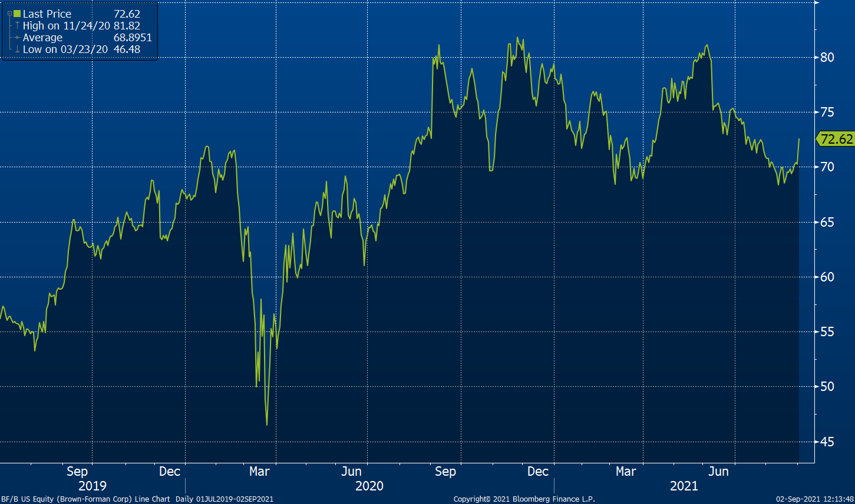The image size is (855, 504).
Task: Click the arrow at top of price axis
Action: tap(817, 2)
